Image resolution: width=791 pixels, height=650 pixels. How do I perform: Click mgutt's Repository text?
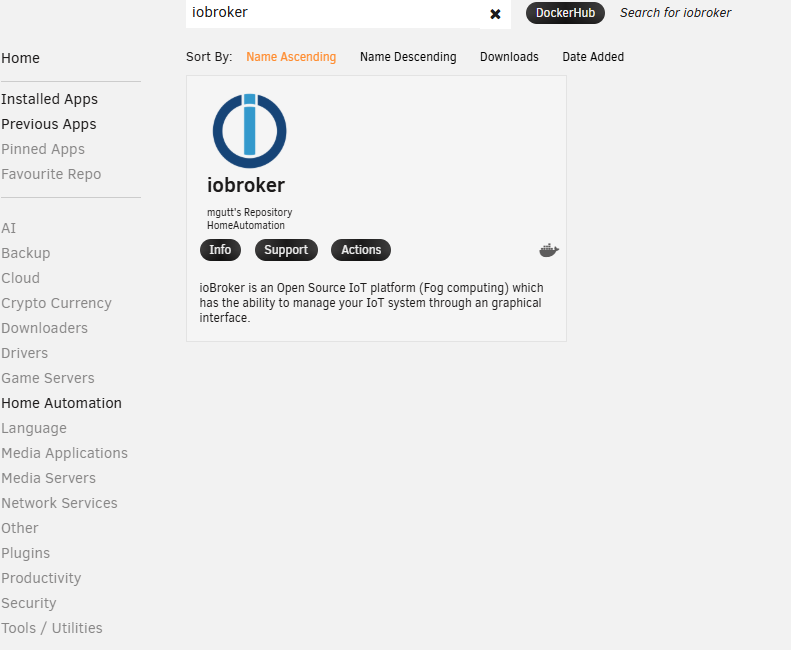(249, 212)
